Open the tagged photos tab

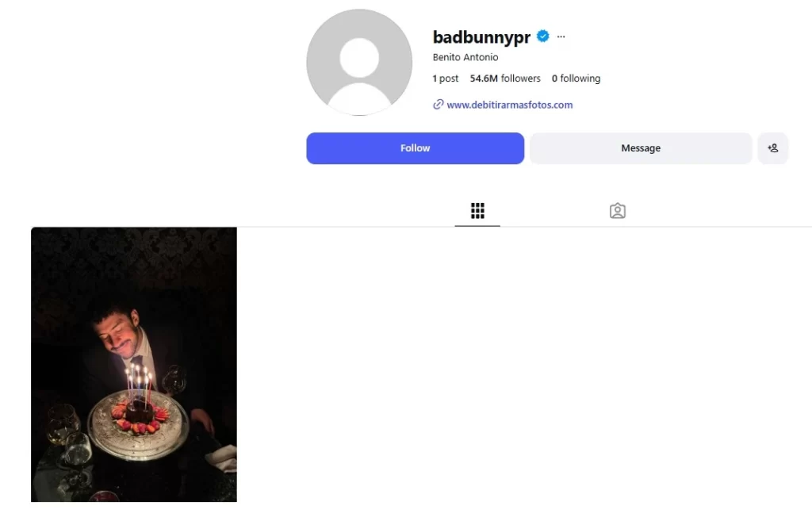tap(617, 211)
